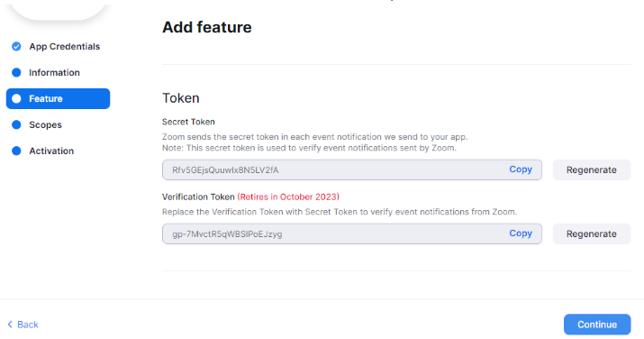
Task: Click the blue dot beside Information
Action: click(16, 73)
